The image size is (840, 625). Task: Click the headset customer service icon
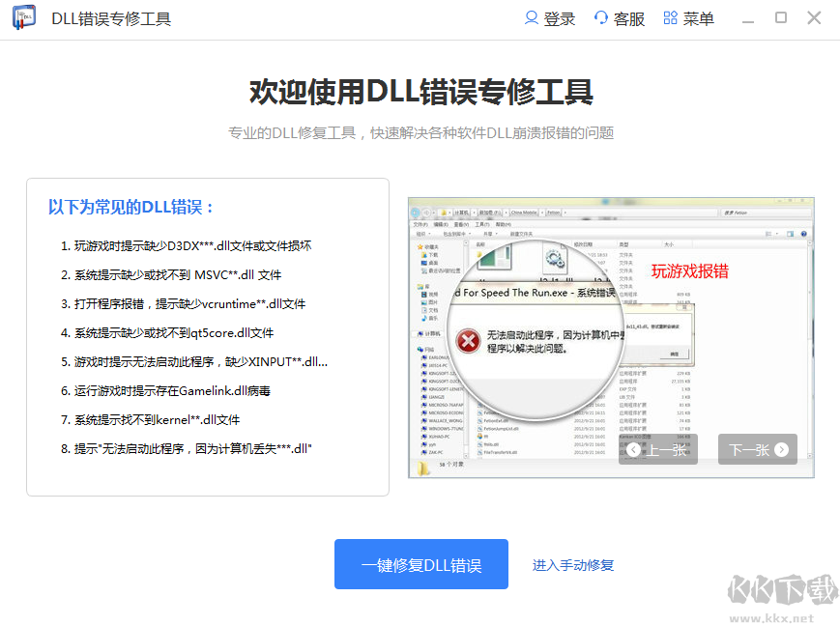click(599, 17)
